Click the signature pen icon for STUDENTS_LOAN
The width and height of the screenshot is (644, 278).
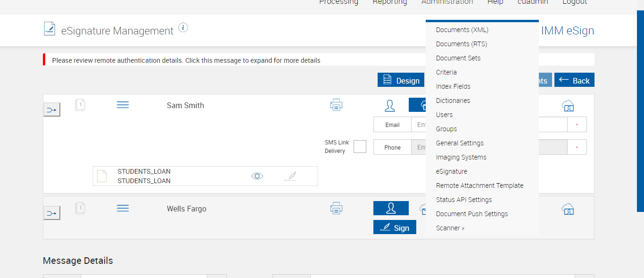(x=291, y=177)
